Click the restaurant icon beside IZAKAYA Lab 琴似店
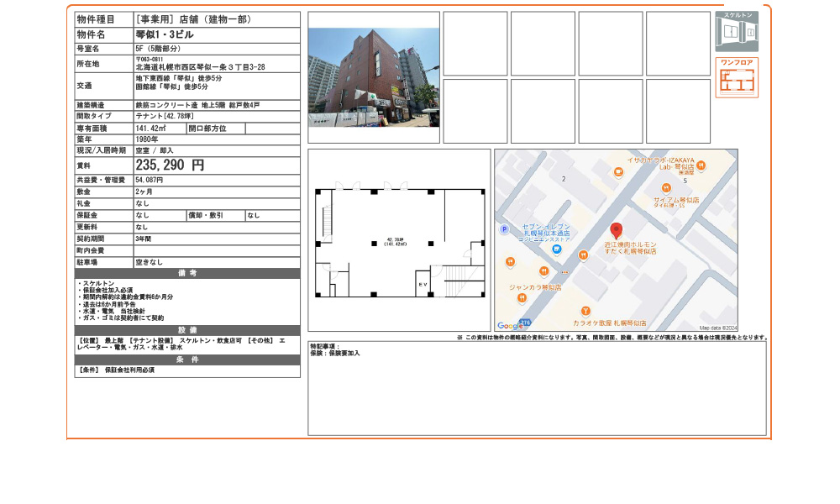 pos(703,165)
